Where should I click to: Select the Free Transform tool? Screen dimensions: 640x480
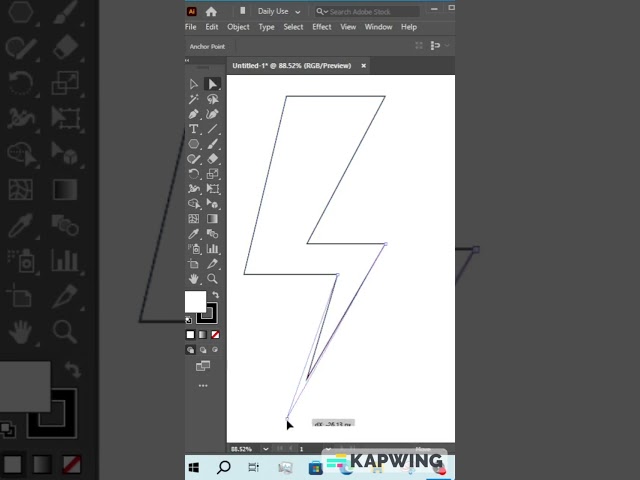coord(212,189)
